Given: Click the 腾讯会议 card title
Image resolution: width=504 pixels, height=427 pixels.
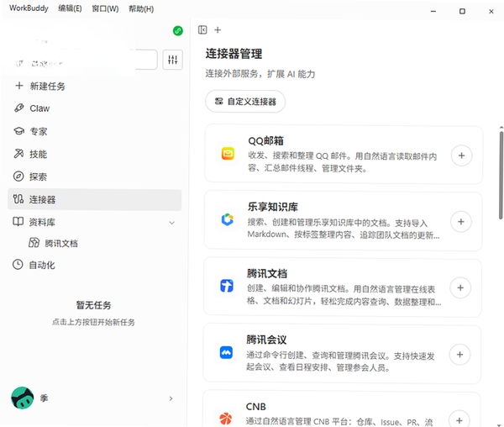Looking at the screenshot, I should tap(266, 340).
